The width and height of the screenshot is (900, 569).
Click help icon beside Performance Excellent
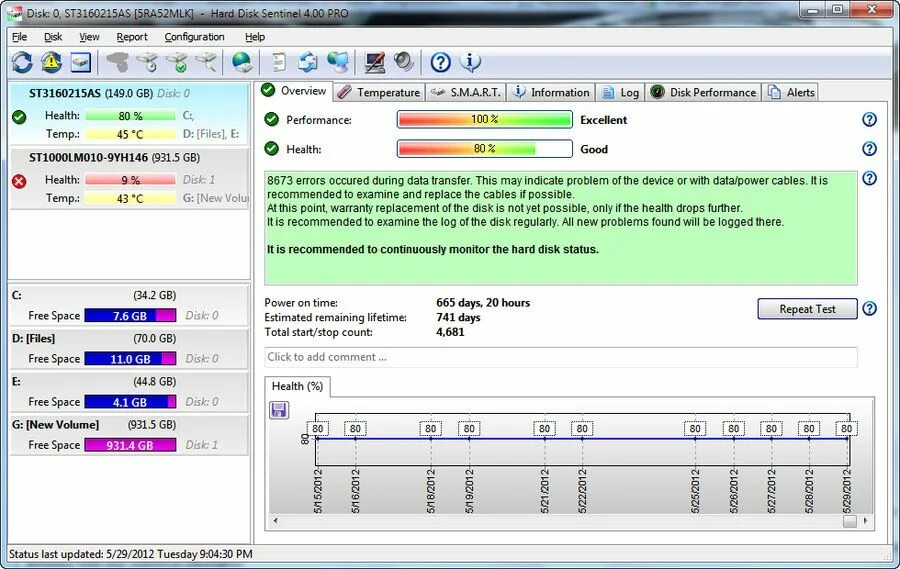[870, 119]
